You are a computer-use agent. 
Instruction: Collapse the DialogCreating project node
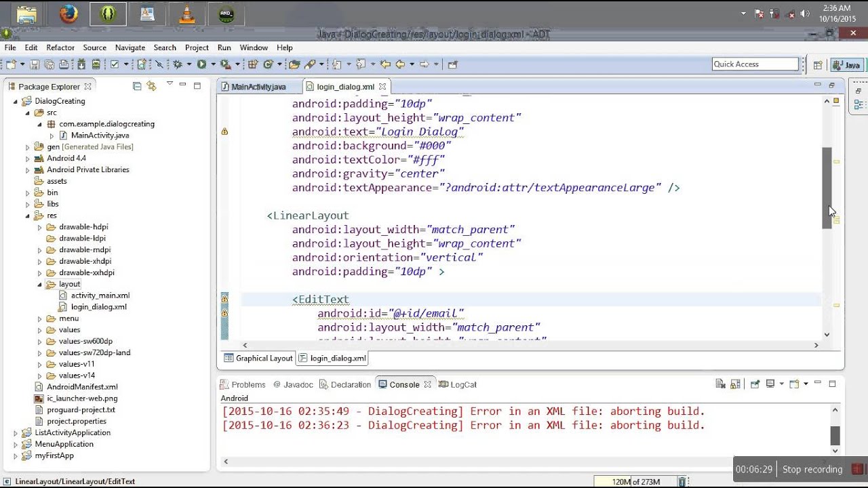click(16, 101)
